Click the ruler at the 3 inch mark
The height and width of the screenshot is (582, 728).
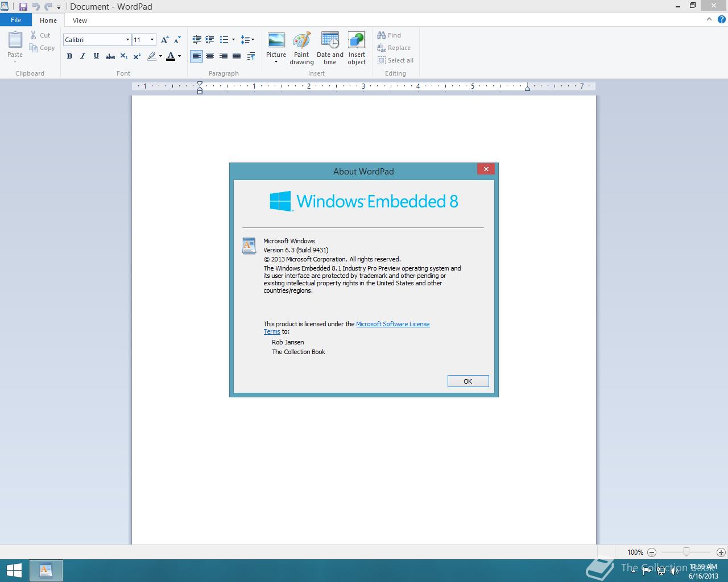click(363, 86)
